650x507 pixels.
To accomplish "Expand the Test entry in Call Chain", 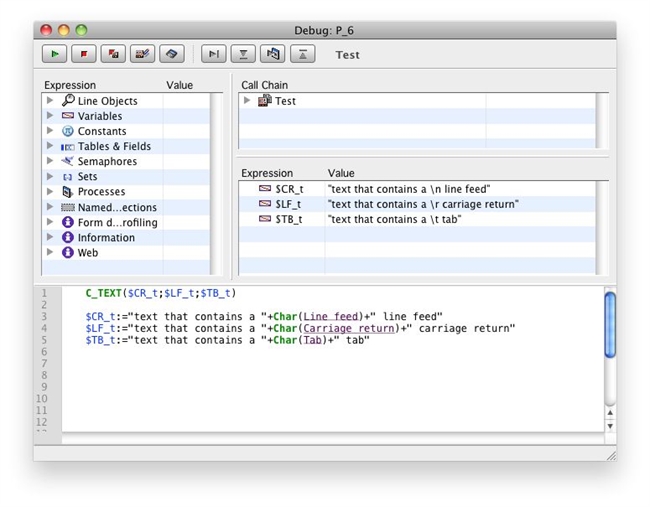I will (x=247, y=101).
